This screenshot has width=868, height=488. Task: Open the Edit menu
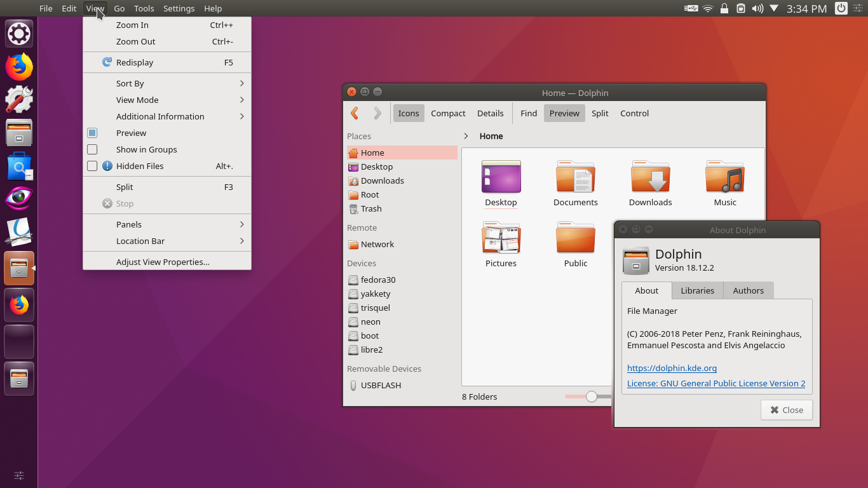(69, 8)
